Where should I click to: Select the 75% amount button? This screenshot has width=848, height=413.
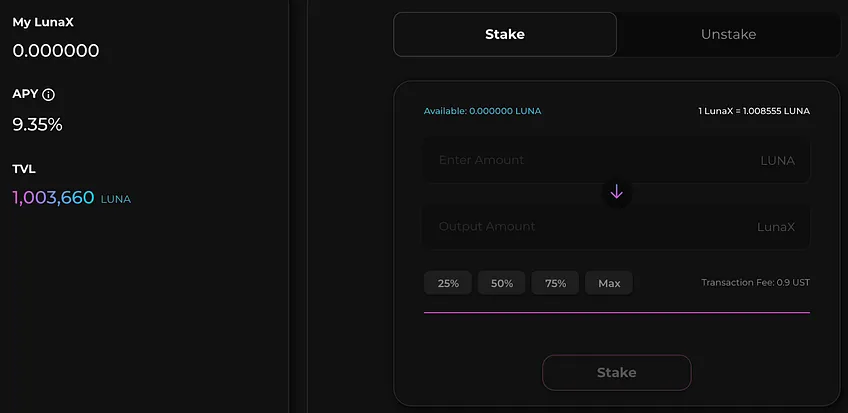555,283
